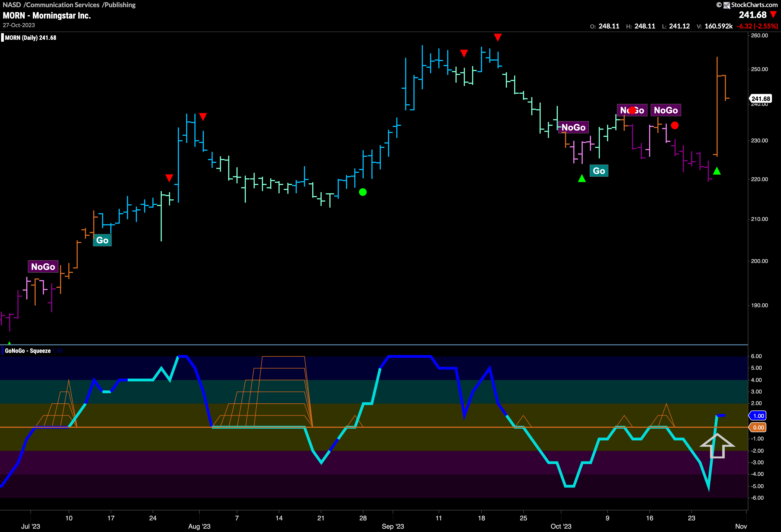
Task: Select the red triangle near the 220 level in July
Action: [x=169, y=178]
